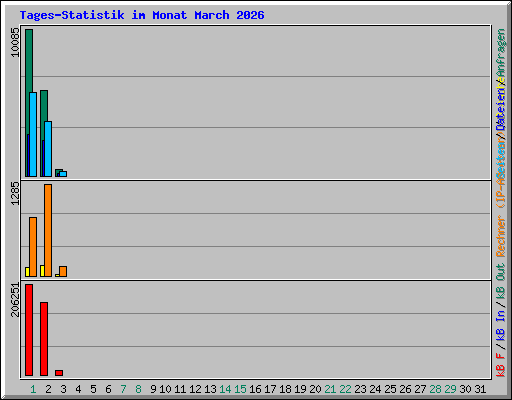Click green day label 8 on the x-axis
The image size is (512, 400).
coord(138,389)
